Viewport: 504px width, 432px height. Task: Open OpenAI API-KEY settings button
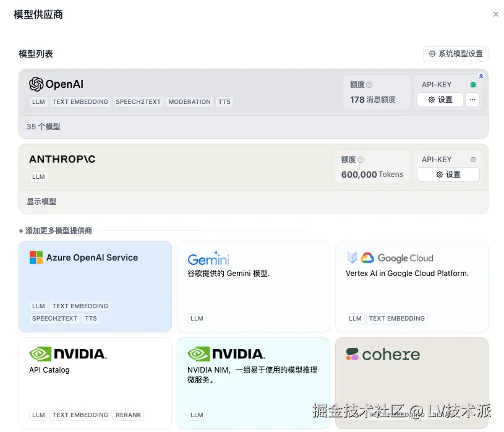click(440, 100)
